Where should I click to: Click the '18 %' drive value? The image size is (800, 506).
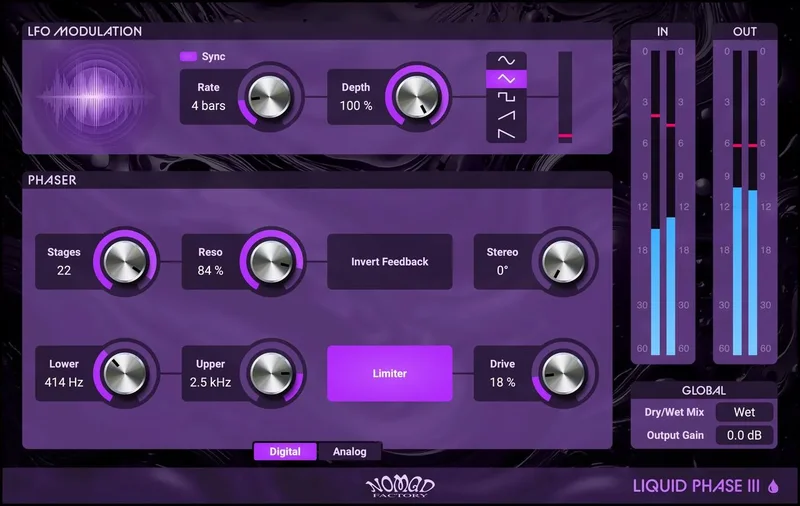(503, 382)
